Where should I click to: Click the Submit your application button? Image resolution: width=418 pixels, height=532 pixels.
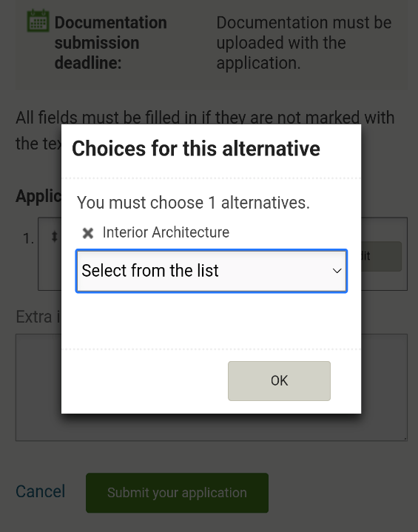177,493
